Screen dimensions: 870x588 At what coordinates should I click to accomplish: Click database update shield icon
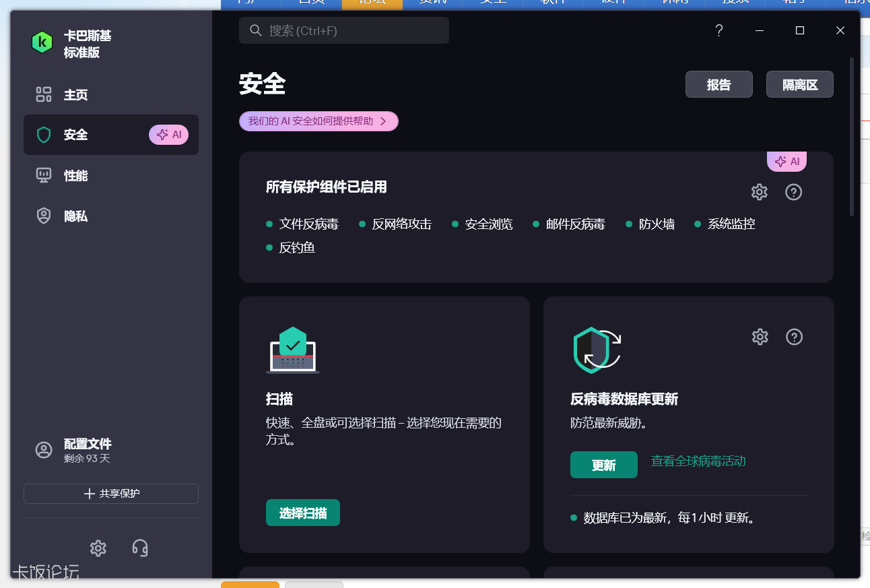[597, 350]
